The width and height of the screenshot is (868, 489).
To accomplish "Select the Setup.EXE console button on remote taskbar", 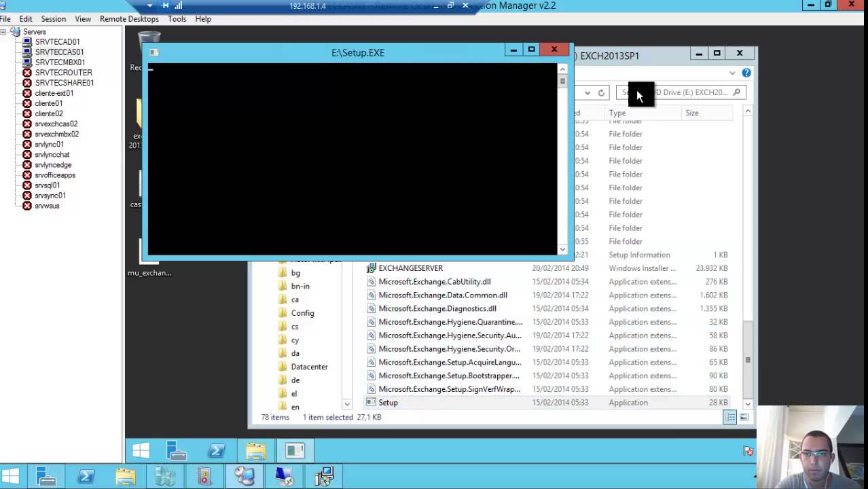I will point(295,451).
